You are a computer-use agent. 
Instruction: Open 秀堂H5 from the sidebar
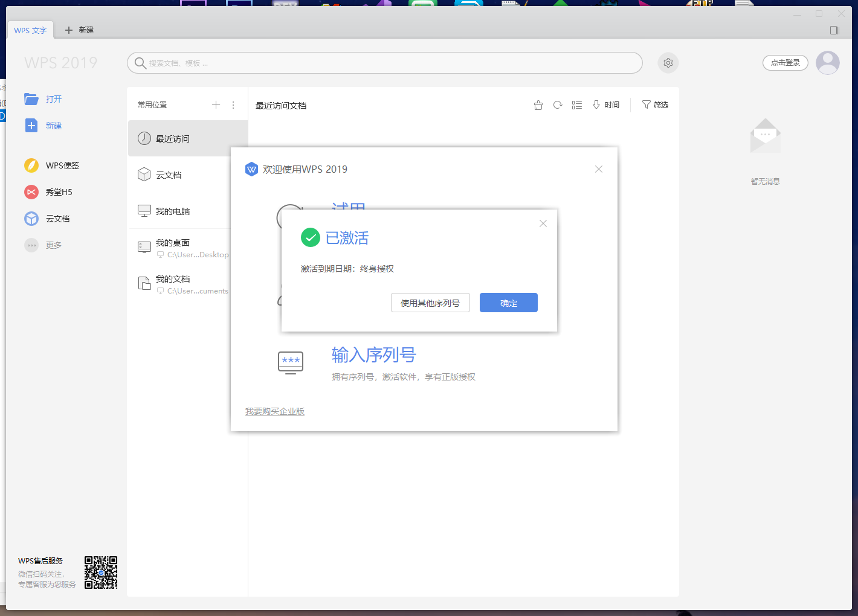click(x=48, y=192)
